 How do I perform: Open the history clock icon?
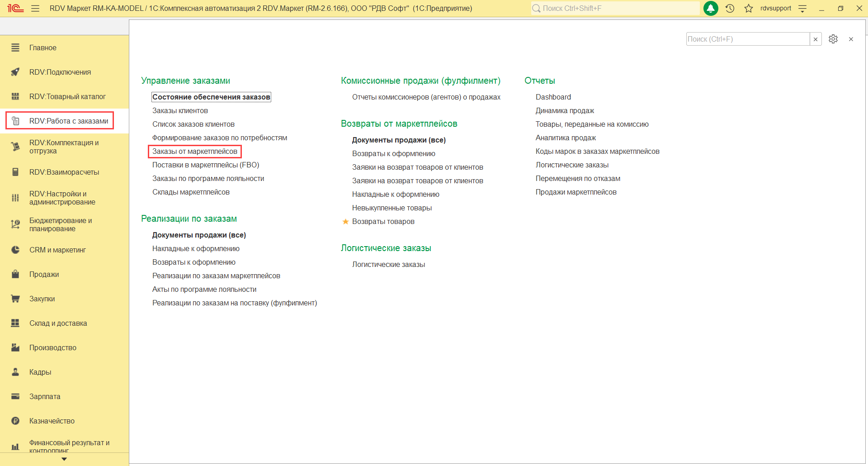coord(730,8)
